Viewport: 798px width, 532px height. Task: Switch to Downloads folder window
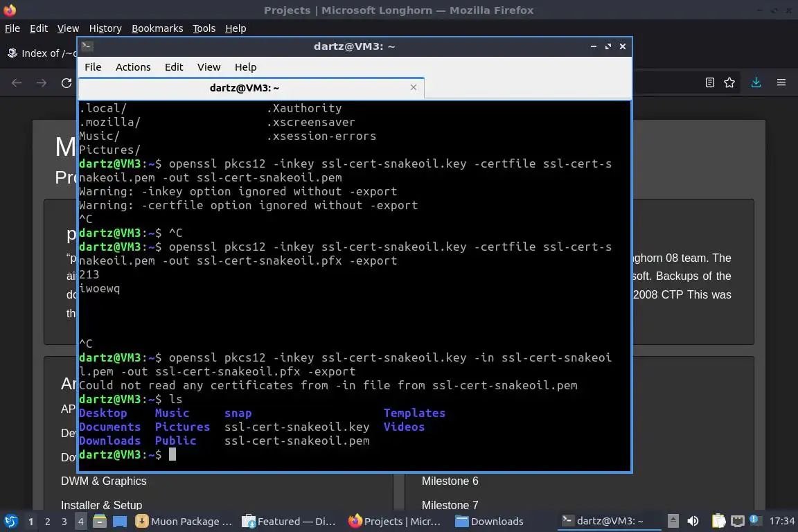(490, 522)
